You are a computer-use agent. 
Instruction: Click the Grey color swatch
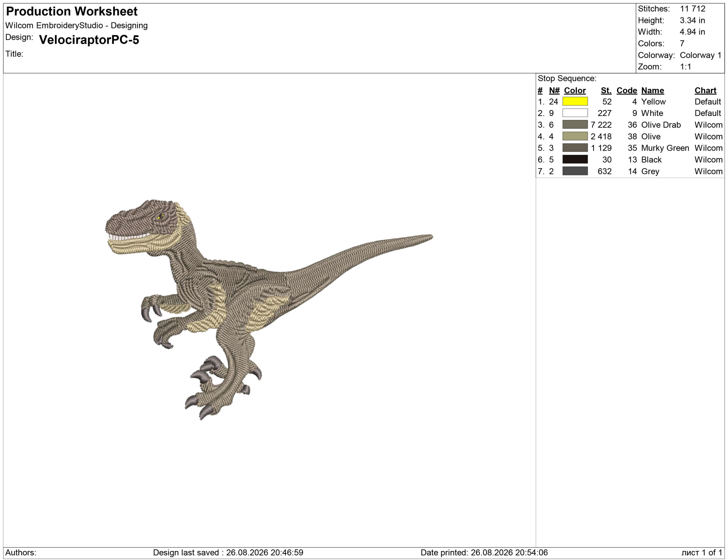pyautogui.click(x=575, y=171)
